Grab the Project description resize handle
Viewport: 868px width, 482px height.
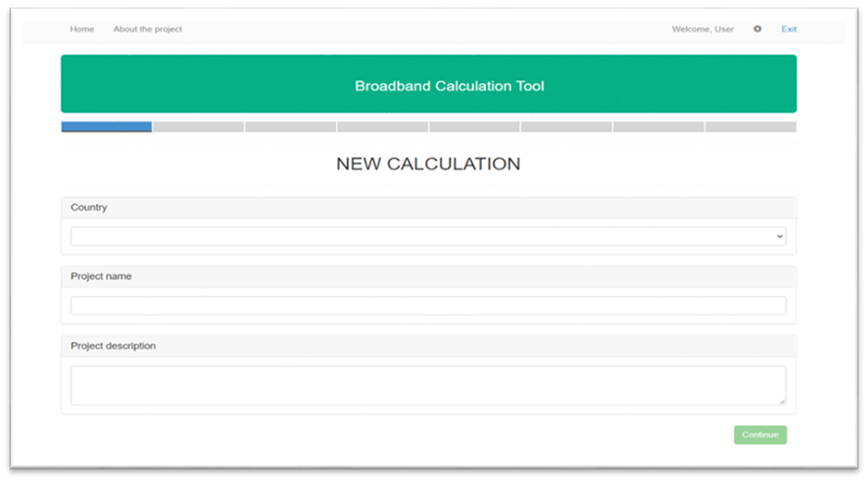[x=782, y=401]
